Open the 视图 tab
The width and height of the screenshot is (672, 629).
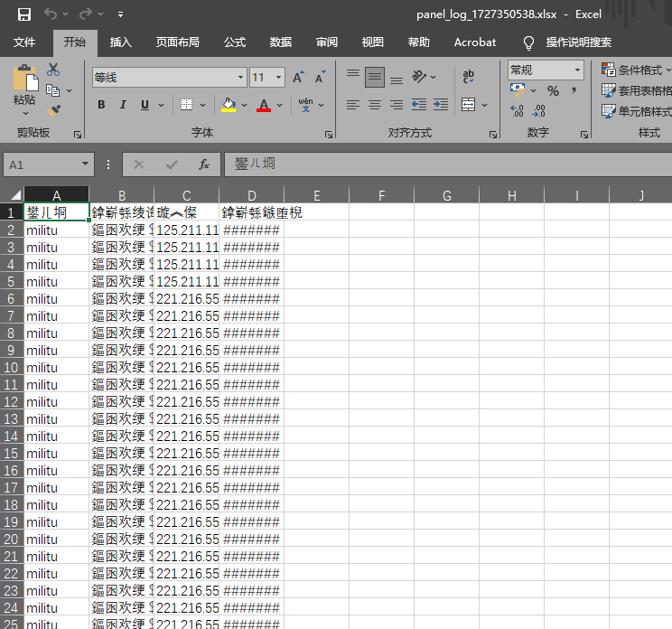372,42
